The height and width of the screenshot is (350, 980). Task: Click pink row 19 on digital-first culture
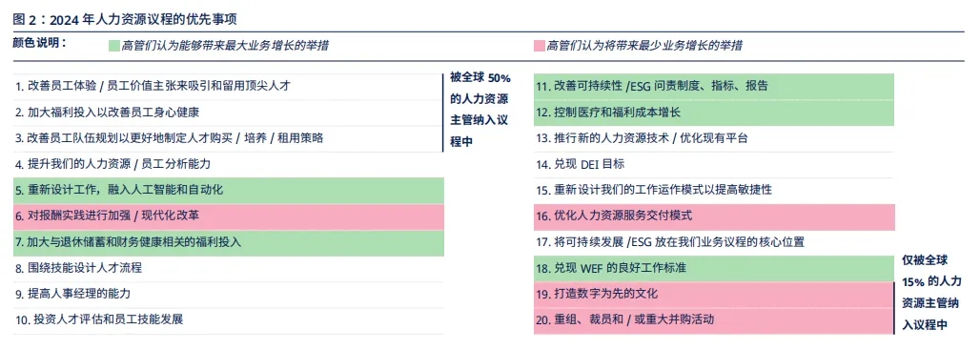coord(714,294)
